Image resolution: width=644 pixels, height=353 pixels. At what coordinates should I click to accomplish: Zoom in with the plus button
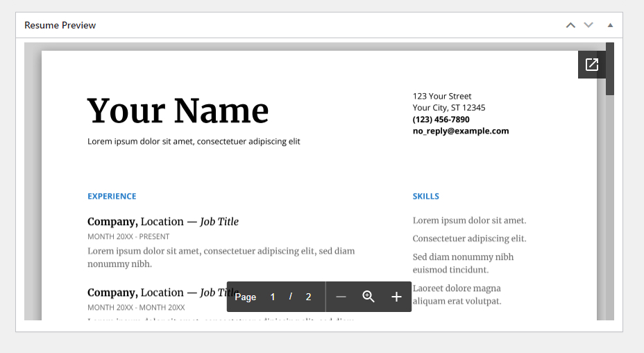[x=396, y=297]
